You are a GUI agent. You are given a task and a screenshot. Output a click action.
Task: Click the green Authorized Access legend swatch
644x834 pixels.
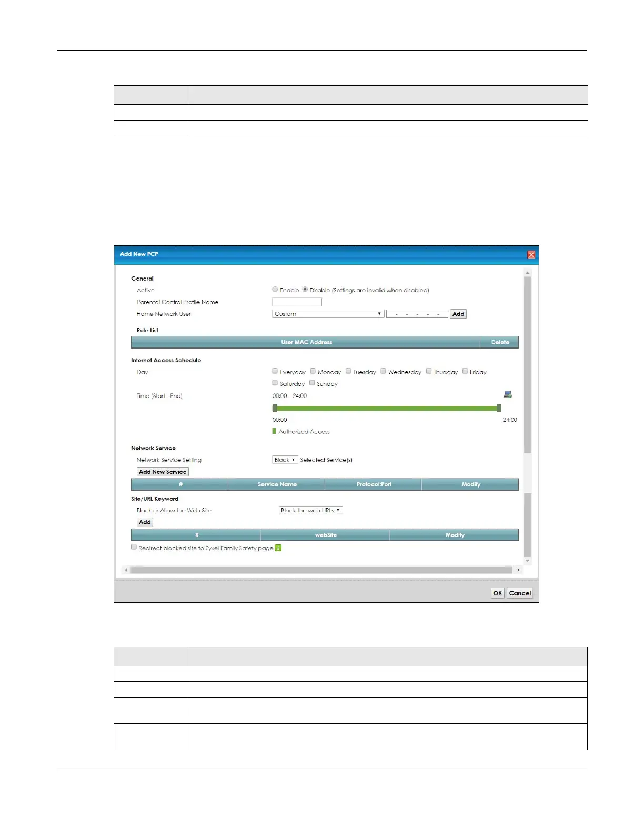pos(274,431)
